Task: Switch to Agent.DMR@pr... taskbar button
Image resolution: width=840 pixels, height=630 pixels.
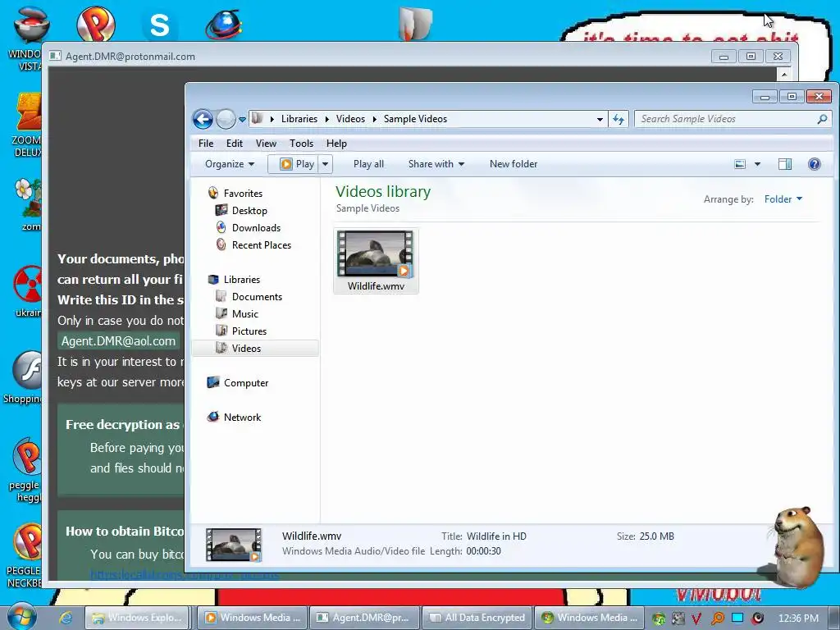Action: [x=365, y=618]
